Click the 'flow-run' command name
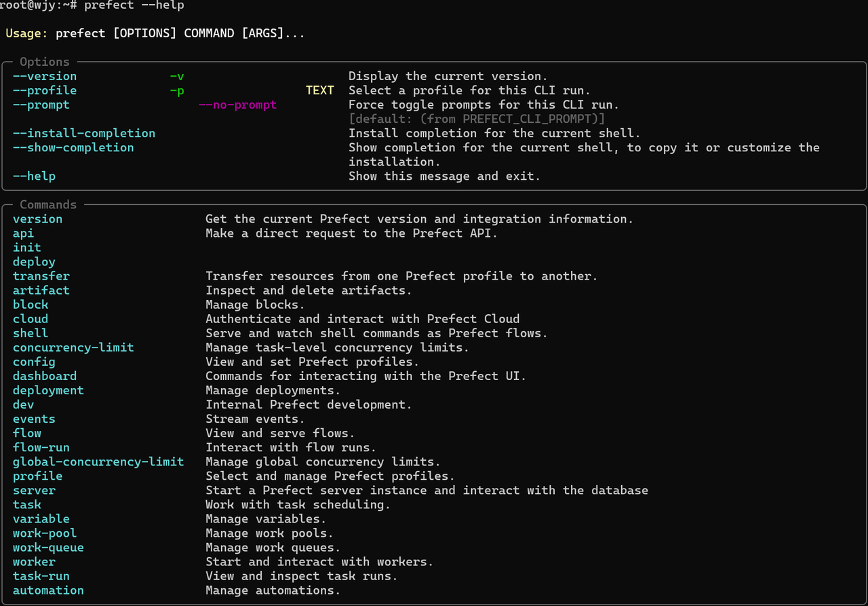The height and width of the screenshot is (606, 868). click(x=41, y=447)
